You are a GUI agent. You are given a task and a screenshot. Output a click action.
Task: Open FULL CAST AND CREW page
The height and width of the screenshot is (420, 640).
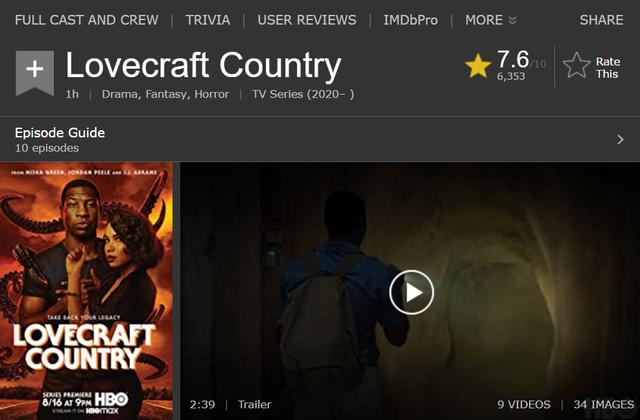point(87,20)
